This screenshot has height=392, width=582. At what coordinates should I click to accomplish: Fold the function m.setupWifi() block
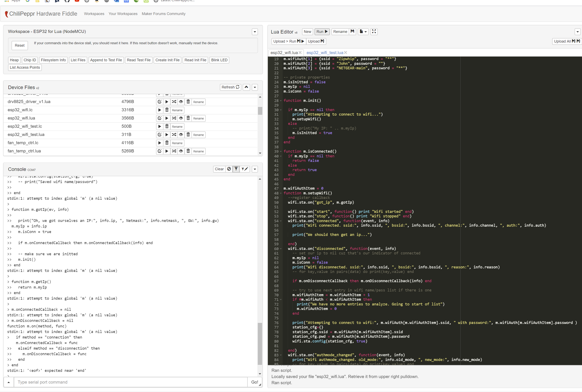(281, 193)
